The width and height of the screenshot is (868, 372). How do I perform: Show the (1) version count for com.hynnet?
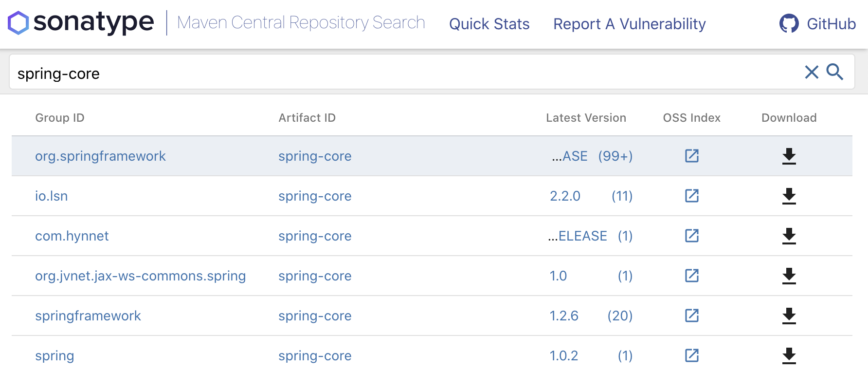point(625,236)
